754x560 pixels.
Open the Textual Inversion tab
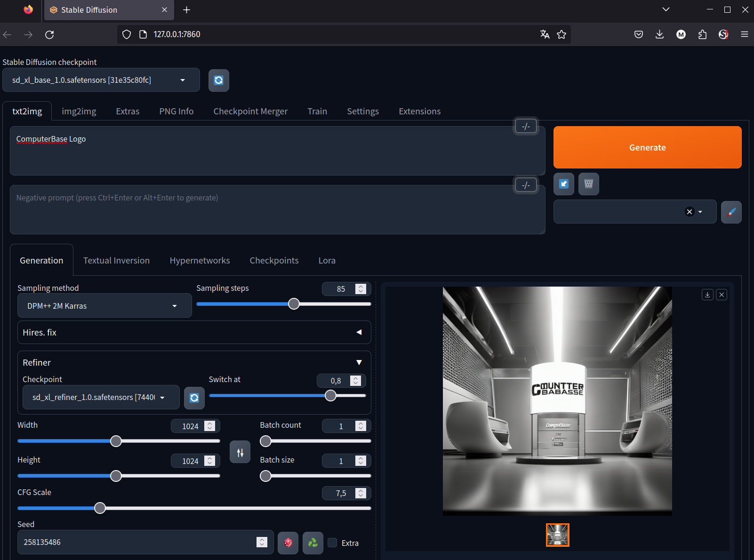117,261
